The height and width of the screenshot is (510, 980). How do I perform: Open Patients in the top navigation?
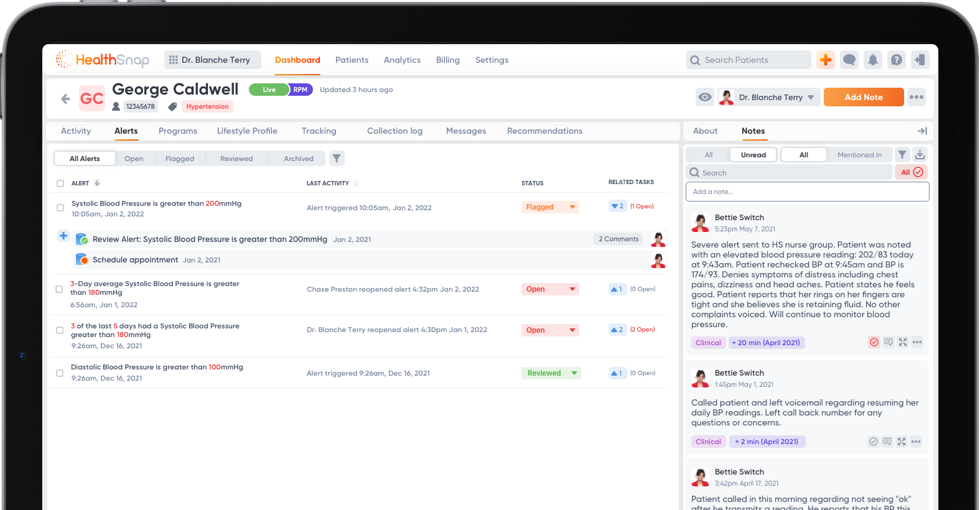click(352, 60)
